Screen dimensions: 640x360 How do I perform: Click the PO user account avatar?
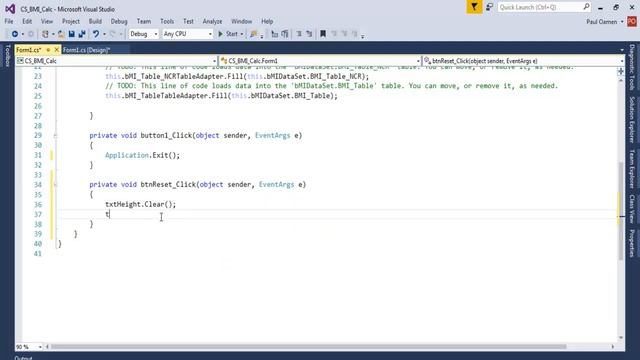(632, 21)
